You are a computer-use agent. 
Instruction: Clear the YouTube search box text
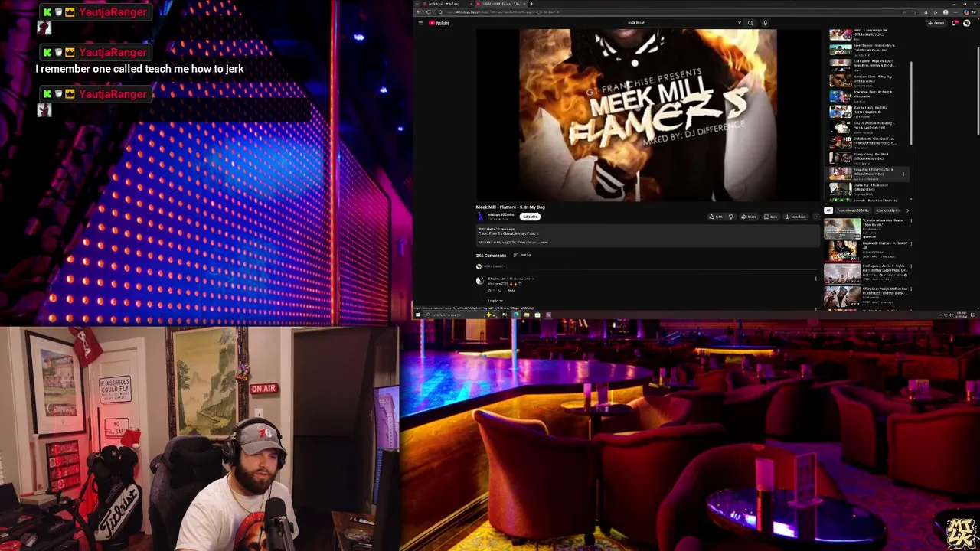[x=740, y=23]
